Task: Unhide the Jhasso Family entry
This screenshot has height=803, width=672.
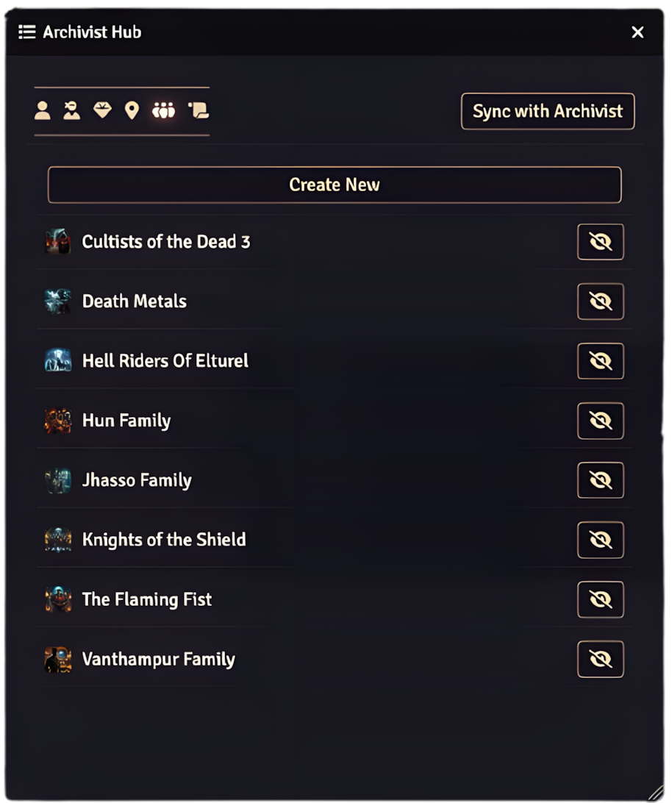Action: click(600, 480)
